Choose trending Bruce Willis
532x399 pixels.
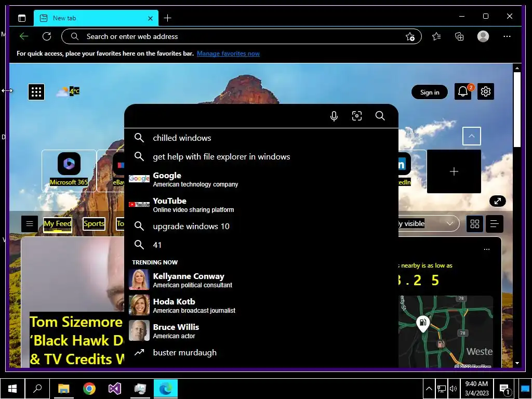[x=261, y=331]
